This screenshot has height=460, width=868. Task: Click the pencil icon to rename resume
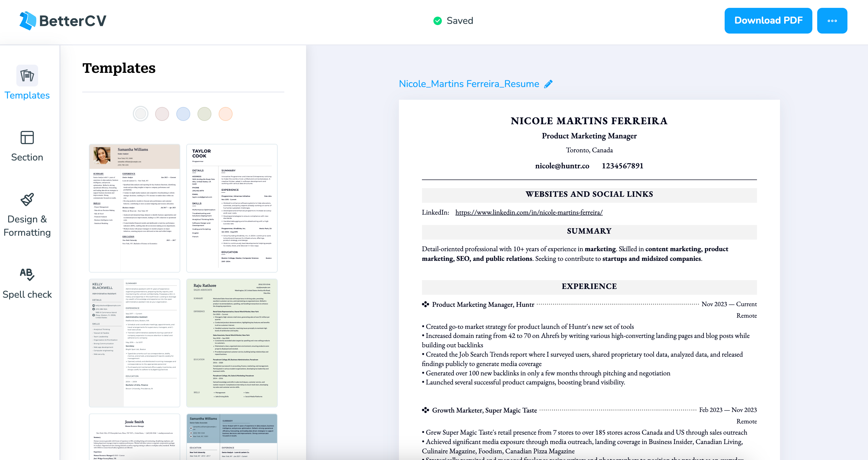pos(548,84)
